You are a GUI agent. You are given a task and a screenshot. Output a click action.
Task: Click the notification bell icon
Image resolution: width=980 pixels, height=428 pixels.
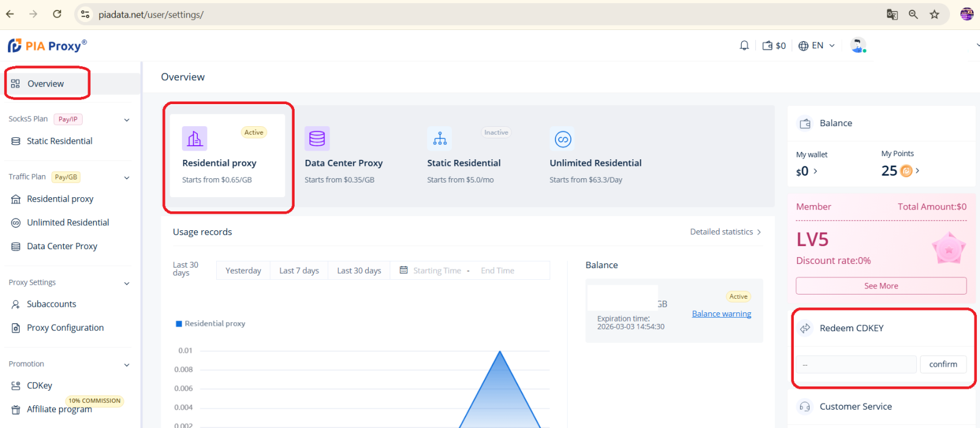click(x=744, y=45)
